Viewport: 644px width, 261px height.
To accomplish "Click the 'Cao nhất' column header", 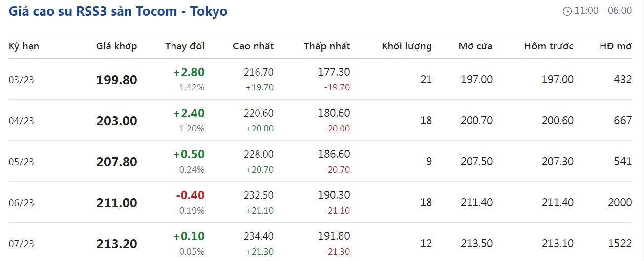I will click(253, 46).
